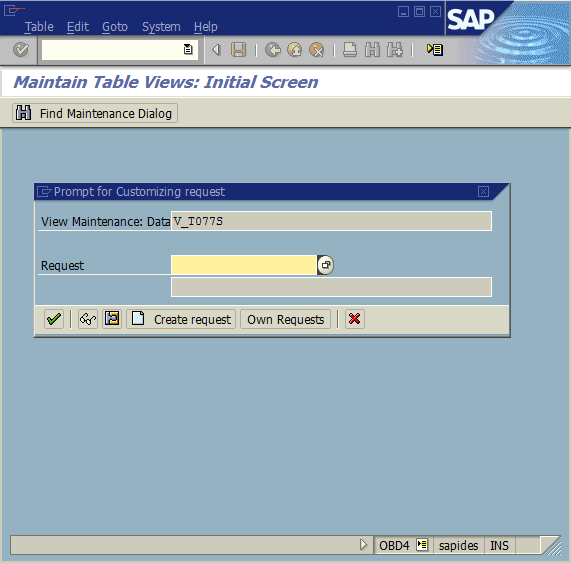Screen dimensions: 571x563
Task: Expand the status bar with the triangle
Action: pos(363,545)
